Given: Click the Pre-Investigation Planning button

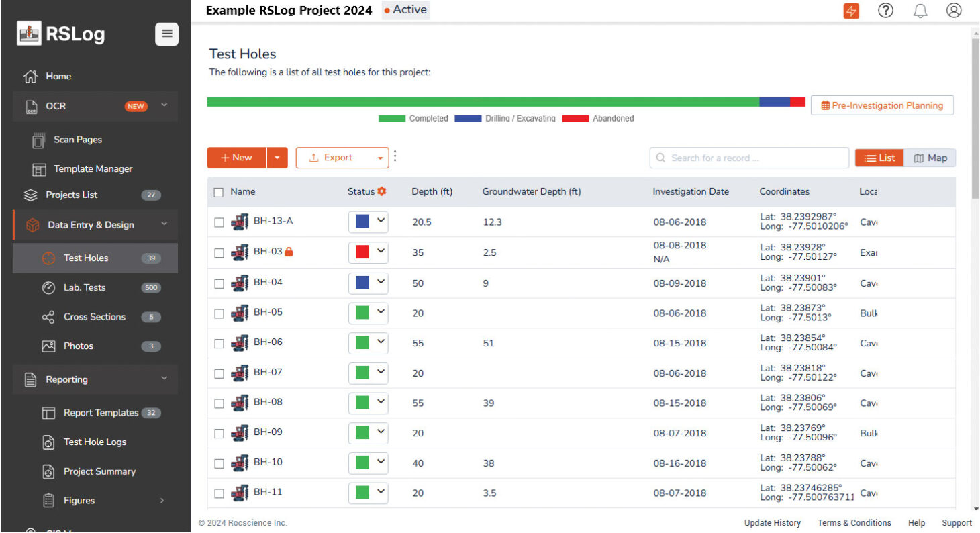Looking at the screenshot, I should (882, 105).
